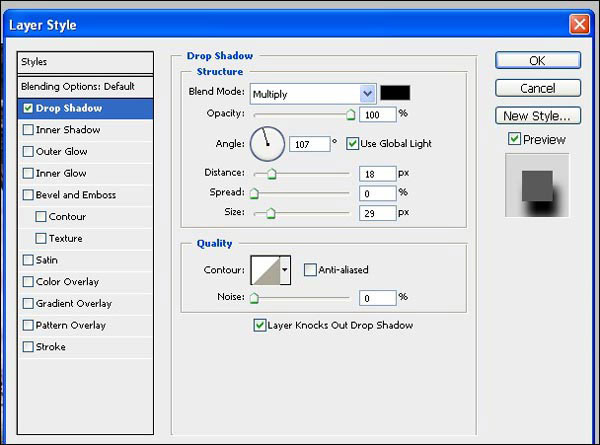Select the Styles panel entry
Viewport: 600px width, 445px height.
(85, 62)
